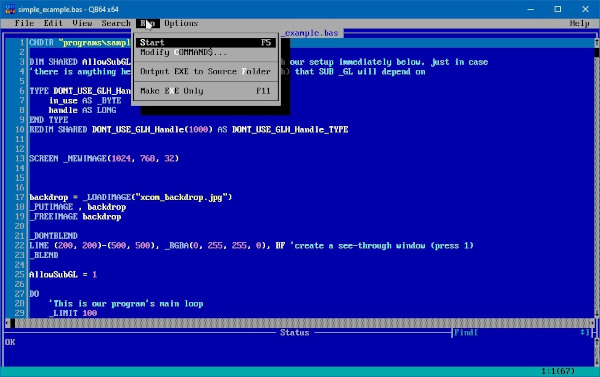Image resolution: width=600 pixels, height=377 pixels.
Task: Choose Start F5 from Run menu
Action: pyautogui.click(x=205, y=42)
